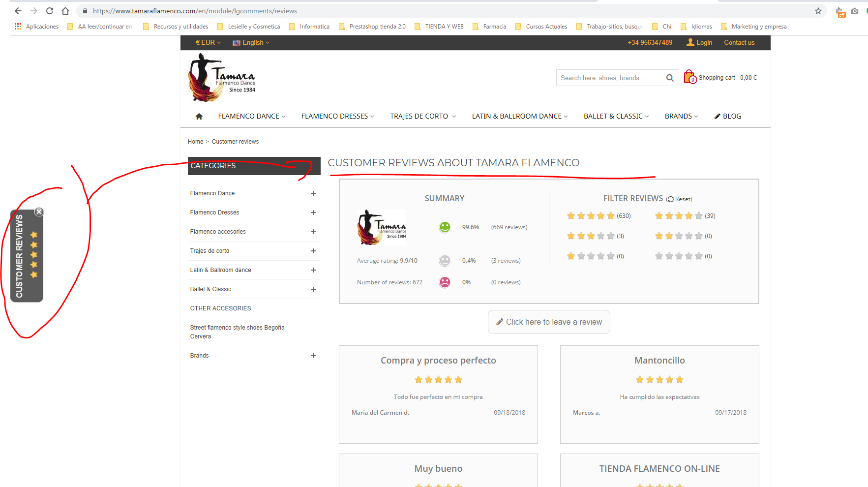Viewport: 868px width, 487px height.
Task: Focus the product search input field
Action: click(x=610, y=78)
